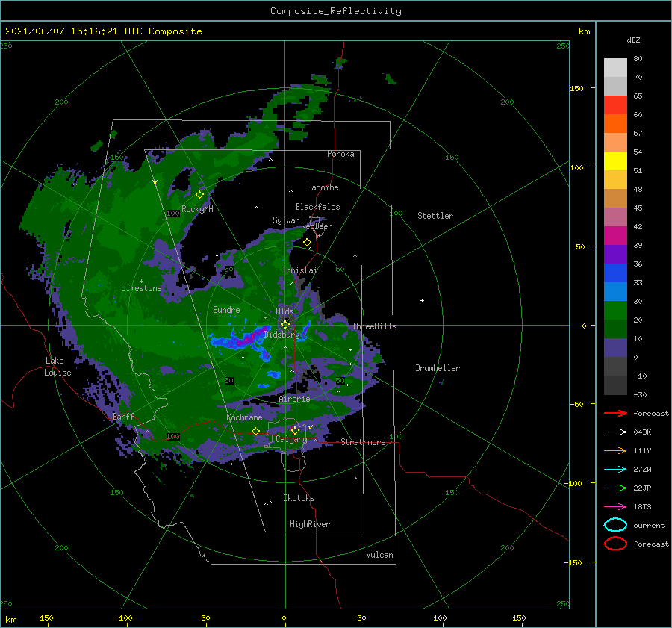Click the Cochrane label
The height and width of the screenshot is (628, 672).
tap(244, 417)
